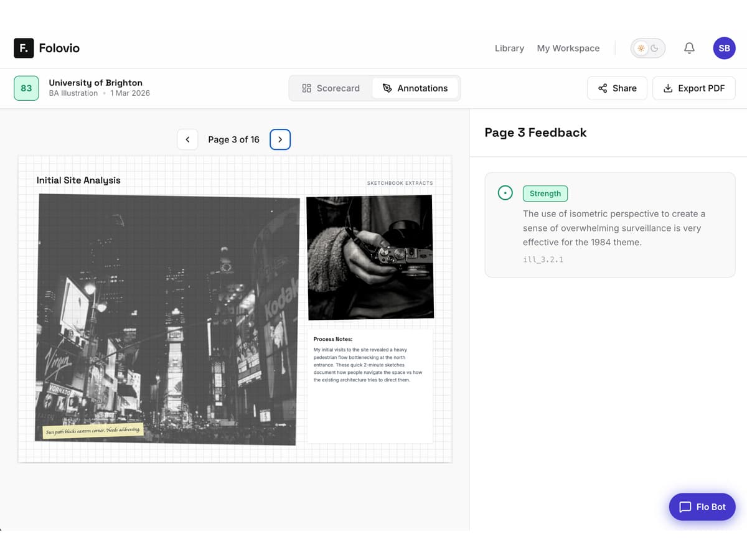Open the SB profile avatar
Screen dimensions: 747x560
click(x=724, y=48)
